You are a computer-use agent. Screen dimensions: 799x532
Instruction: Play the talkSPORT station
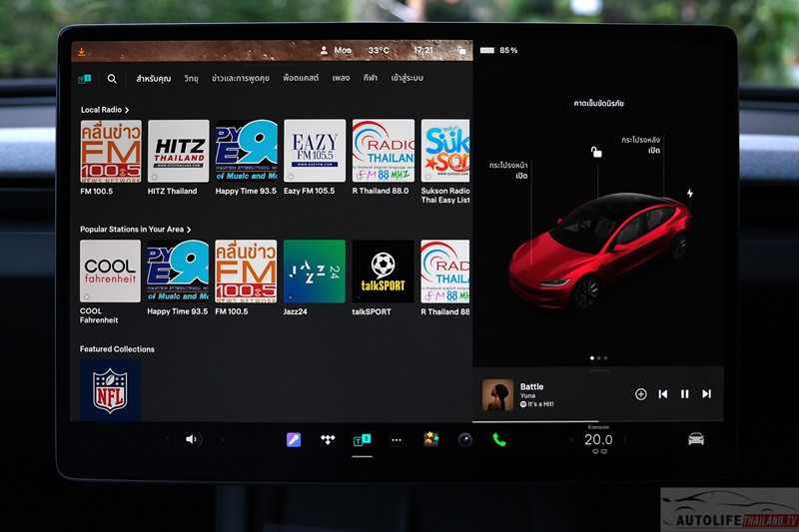pos(383,271)
